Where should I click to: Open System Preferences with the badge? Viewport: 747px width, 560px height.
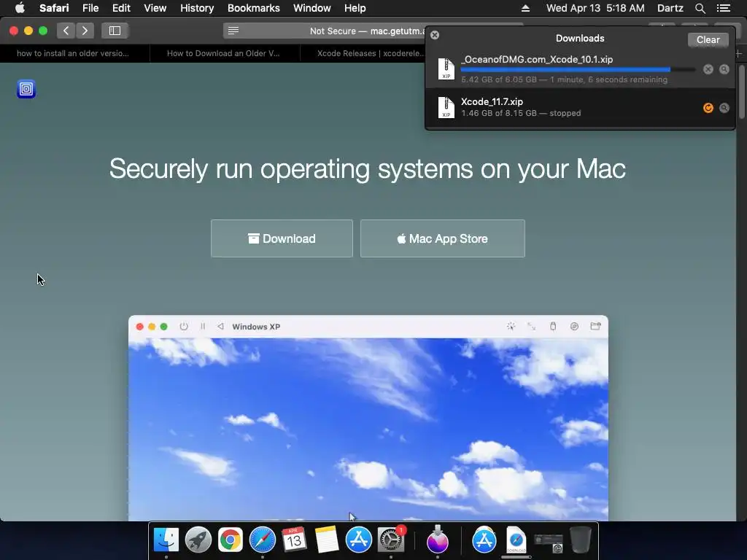click(x=391, y=540)
